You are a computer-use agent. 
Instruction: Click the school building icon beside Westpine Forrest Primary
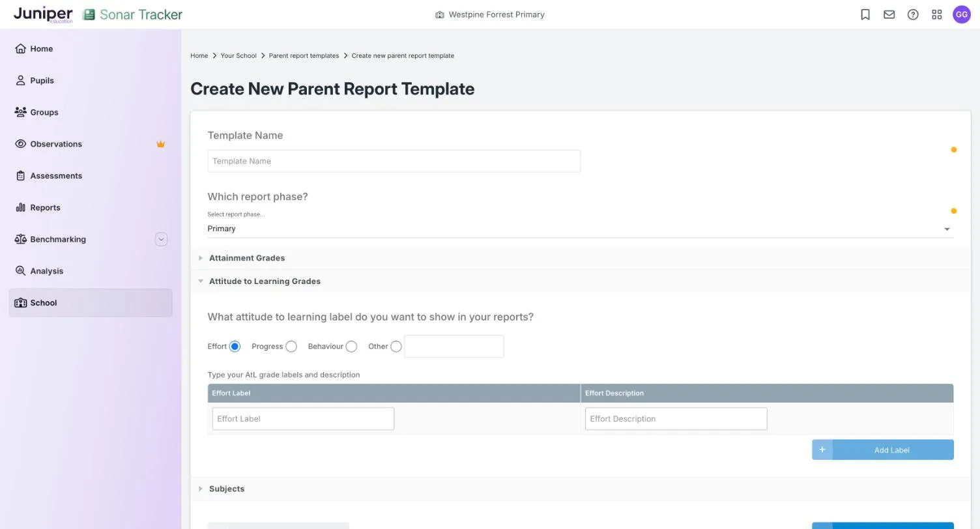click(440, 14)
